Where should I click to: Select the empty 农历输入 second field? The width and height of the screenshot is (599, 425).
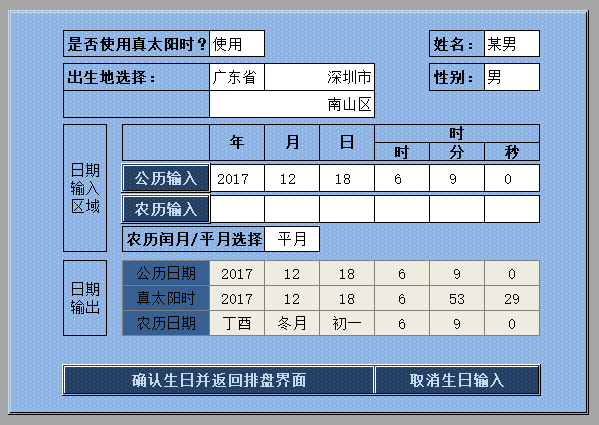pos(512,209)
